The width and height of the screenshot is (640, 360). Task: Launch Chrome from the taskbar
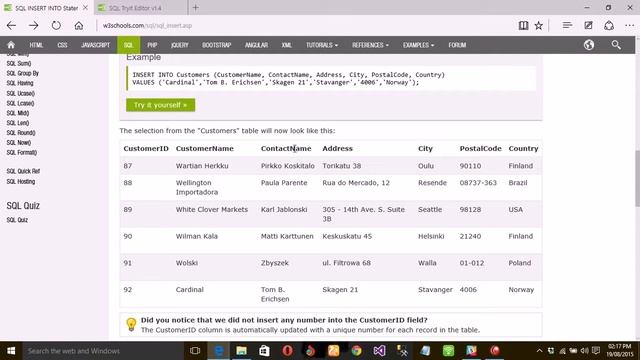click(356, 351)
